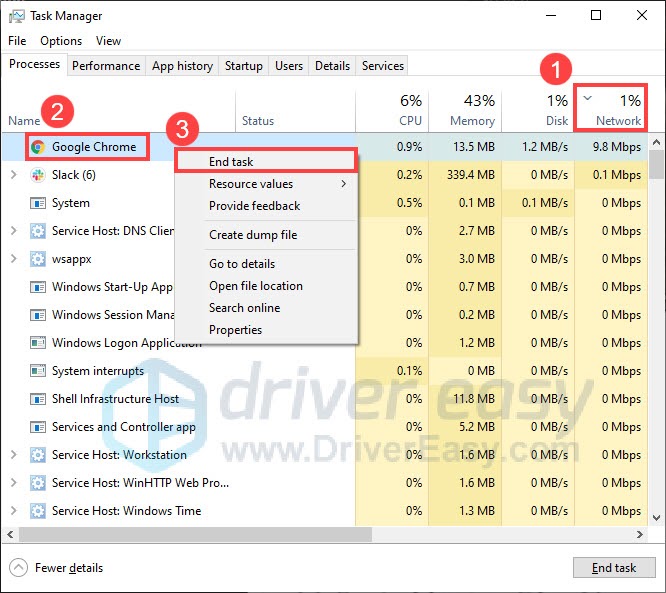The width and height of the screenshot is (666, 593).
Task: Click the Service Host WinHTTP gear icon
Action: pos(38,483)
